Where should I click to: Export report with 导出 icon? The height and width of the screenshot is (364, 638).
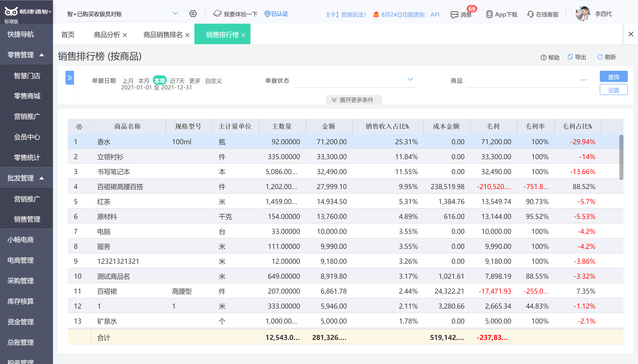570,57
